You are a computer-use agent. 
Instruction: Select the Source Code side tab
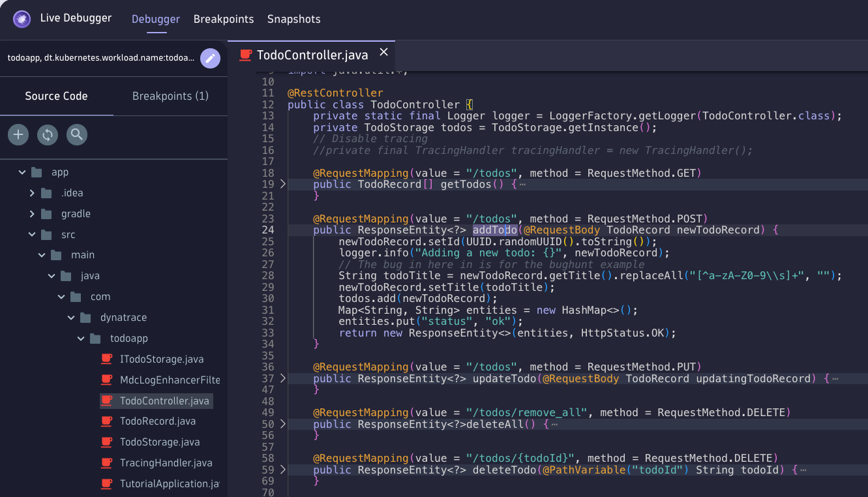[x=56, y=96]
